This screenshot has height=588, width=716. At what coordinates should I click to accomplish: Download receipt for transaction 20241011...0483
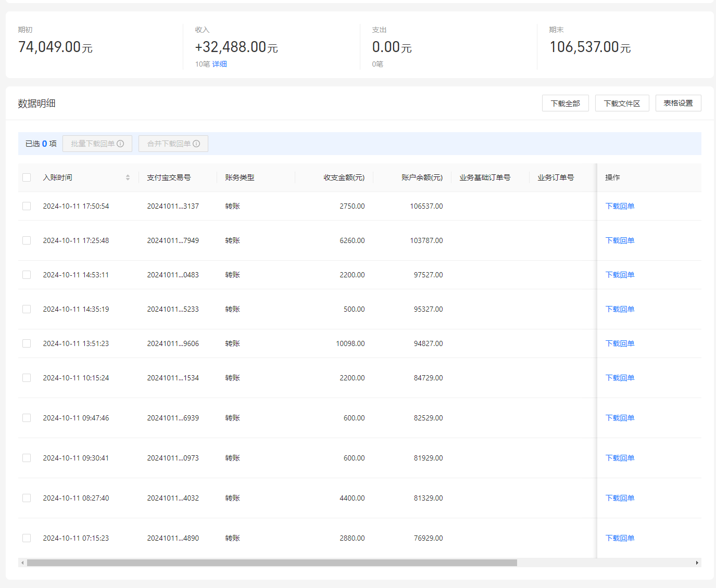(620, 275)
